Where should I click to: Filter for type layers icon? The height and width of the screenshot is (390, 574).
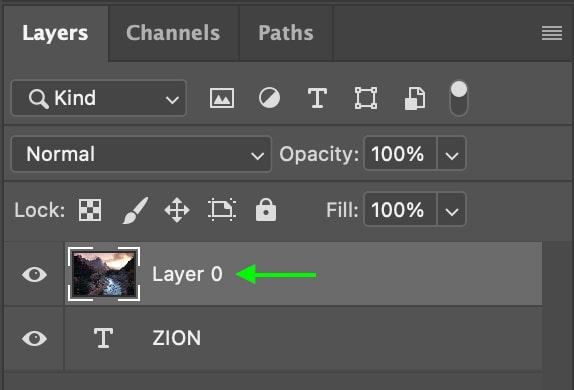317,98
